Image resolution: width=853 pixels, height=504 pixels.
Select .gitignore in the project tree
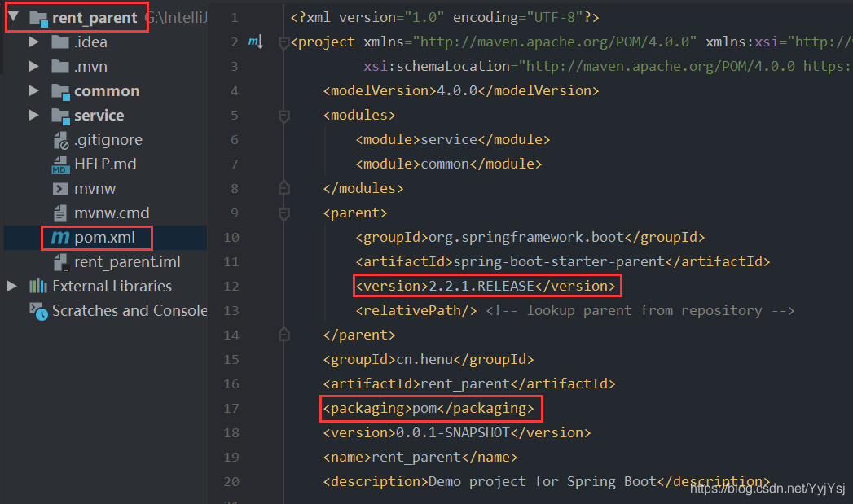(108, 140)
